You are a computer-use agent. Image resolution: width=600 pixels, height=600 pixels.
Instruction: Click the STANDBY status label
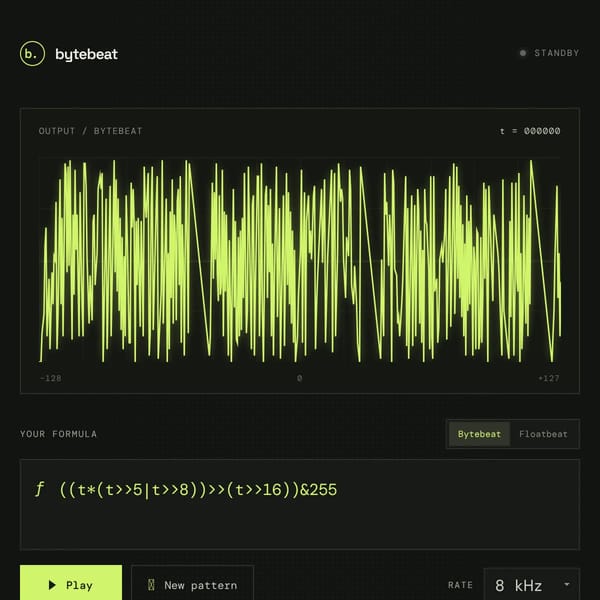(557, 53)
